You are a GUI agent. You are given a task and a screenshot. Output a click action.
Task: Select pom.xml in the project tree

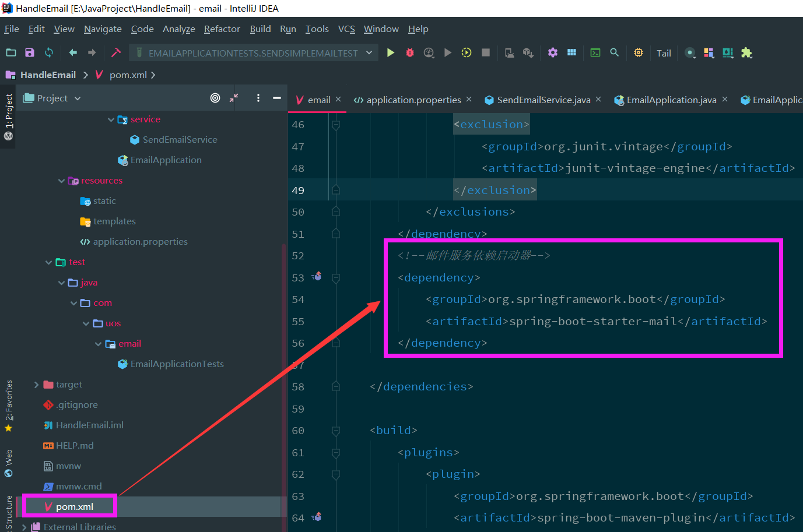(x=74, y=506)
